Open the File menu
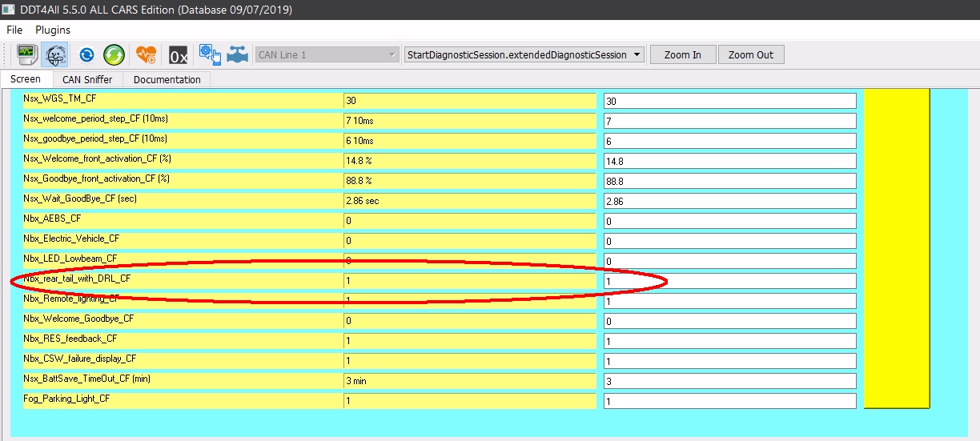Image resolution: width=980 pixels, height=441 pixels. click(x=14, y=30)
